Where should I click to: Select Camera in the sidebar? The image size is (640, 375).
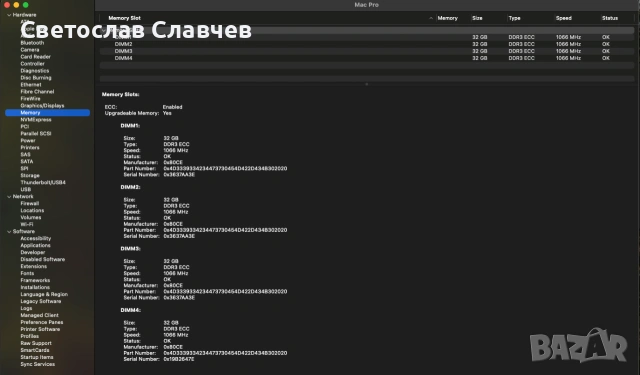(x=30, y=50)
